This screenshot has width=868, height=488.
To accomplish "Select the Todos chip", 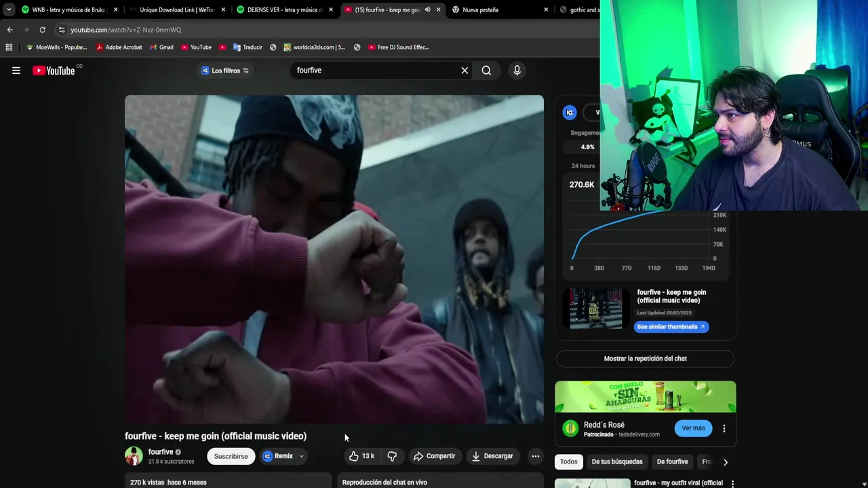I will (x=569, y=462).
